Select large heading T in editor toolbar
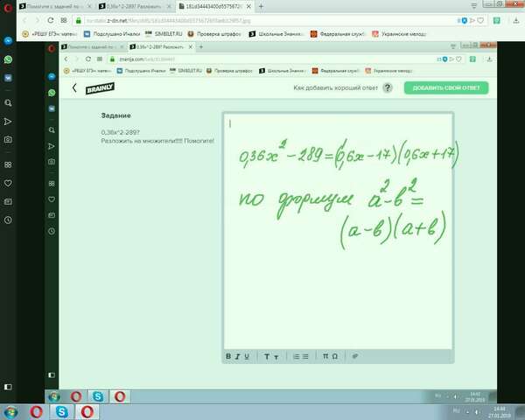525x420 pixels. pos(267,356)
